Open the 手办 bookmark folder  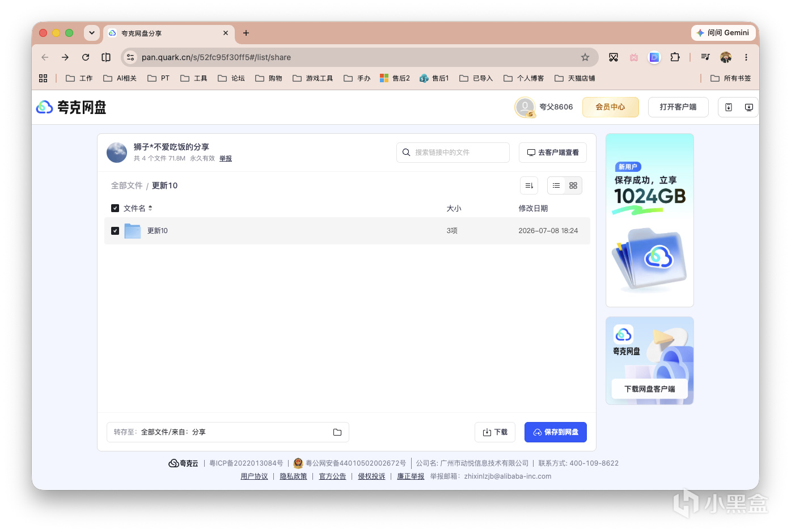click(x=357, y=78)
